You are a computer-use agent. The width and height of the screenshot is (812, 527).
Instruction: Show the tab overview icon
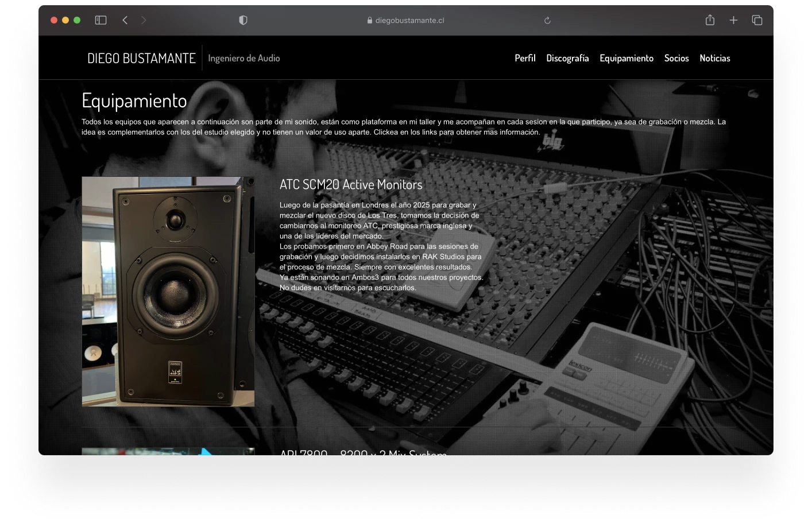pos(757,20)
